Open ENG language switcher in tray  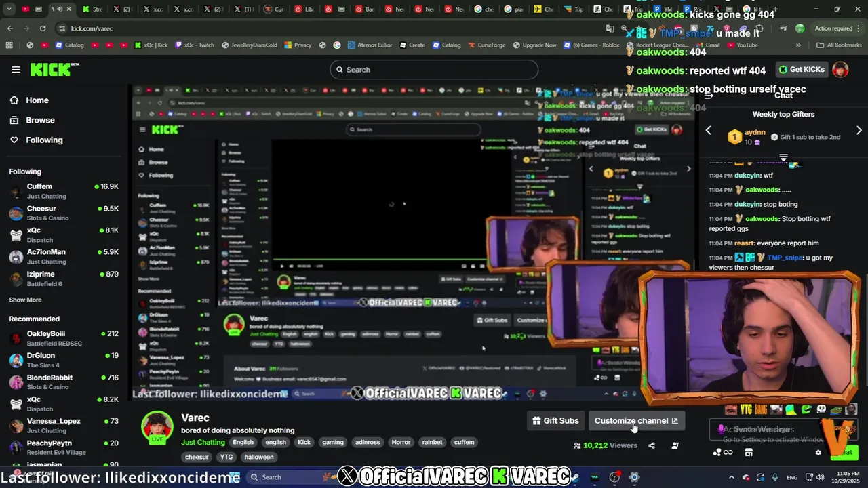pyautogui.click(x=792, y=477)
